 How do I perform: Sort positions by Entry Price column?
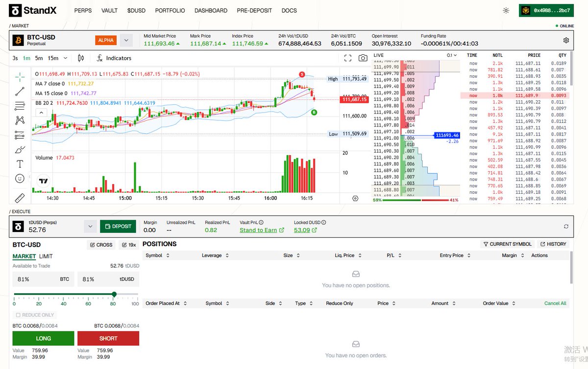click(454, 255)
